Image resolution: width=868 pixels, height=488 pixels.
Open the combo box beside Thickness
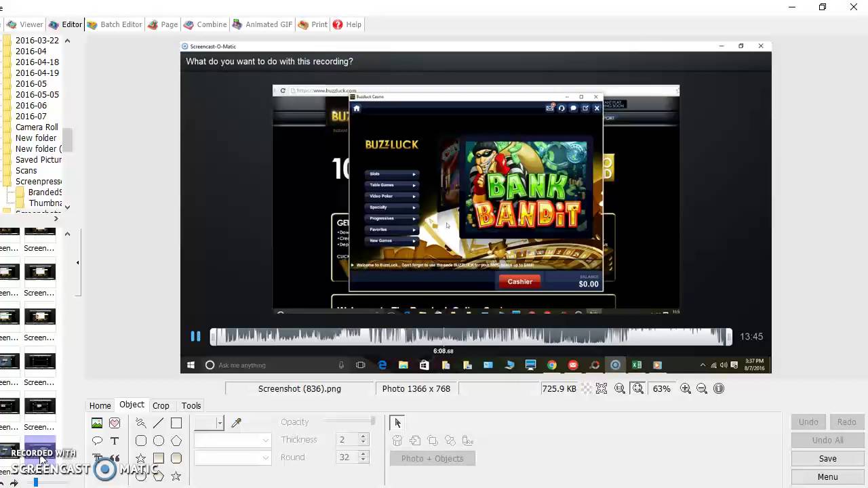coord(233,441)
